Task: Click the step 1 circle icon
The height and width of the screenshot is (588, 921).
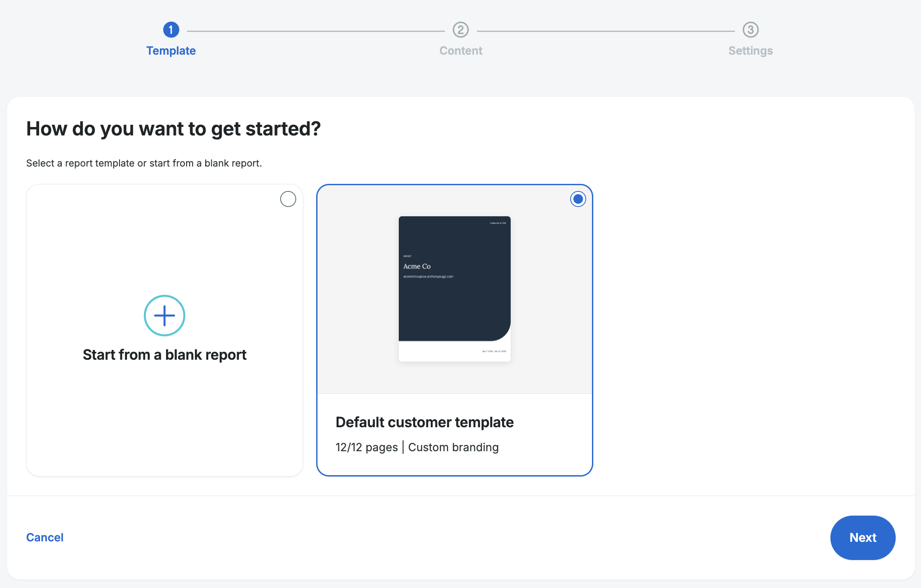Action: coord(171,30)
